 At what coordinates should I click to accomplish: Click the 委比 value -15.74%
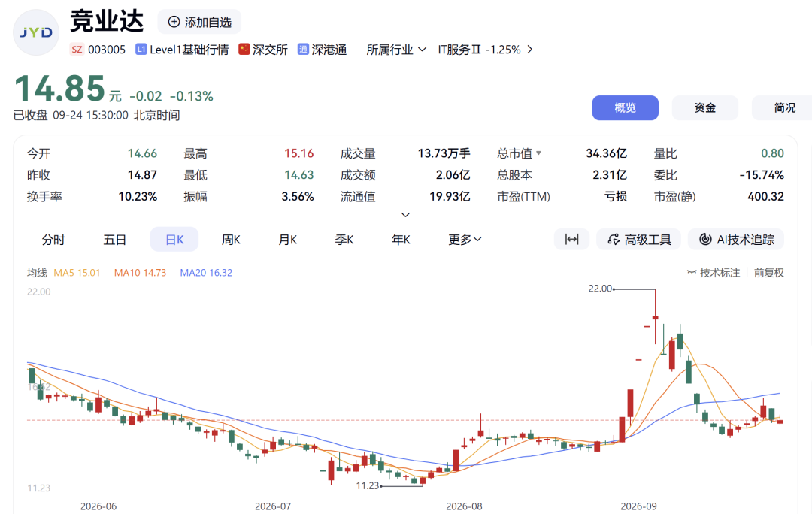pos(761,175)
